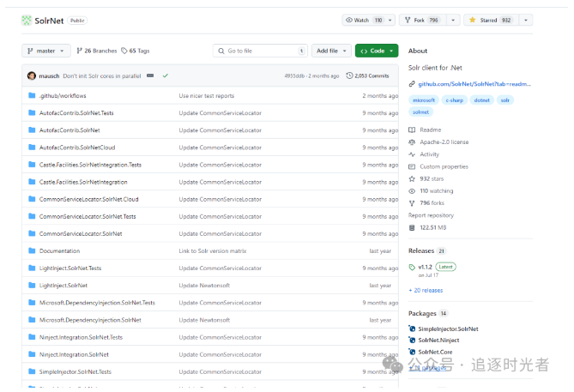Click the Go to file search field
This screenshot has height=392, width=574.
pyautogui.click(x=260, y=51)
